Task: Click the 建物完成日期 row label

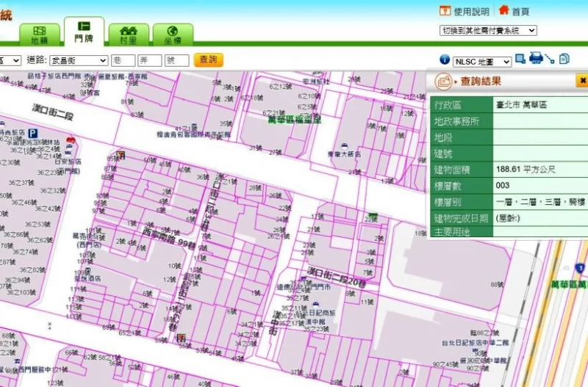Action: click(461, 218)
